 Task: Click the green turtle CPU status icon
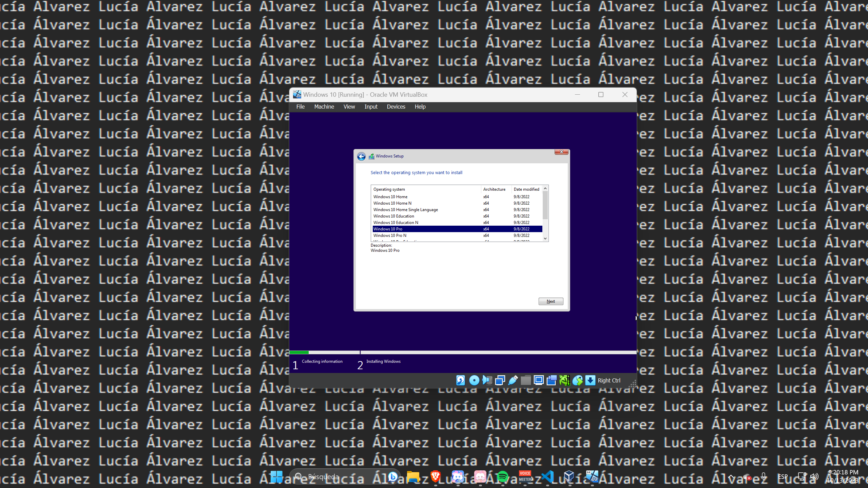[x=564, y=380]
